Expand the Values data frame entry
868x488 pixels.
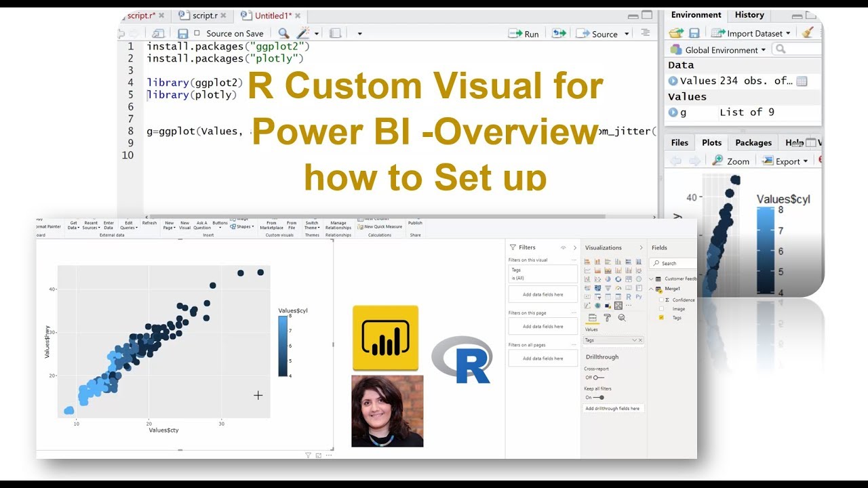(673, 81)
